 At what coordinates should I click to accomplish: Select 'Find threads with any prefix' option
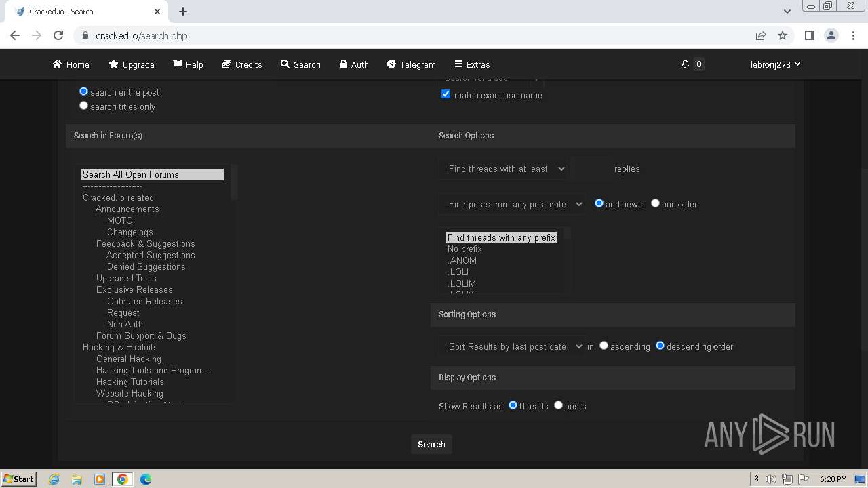(x=501, y=237)
